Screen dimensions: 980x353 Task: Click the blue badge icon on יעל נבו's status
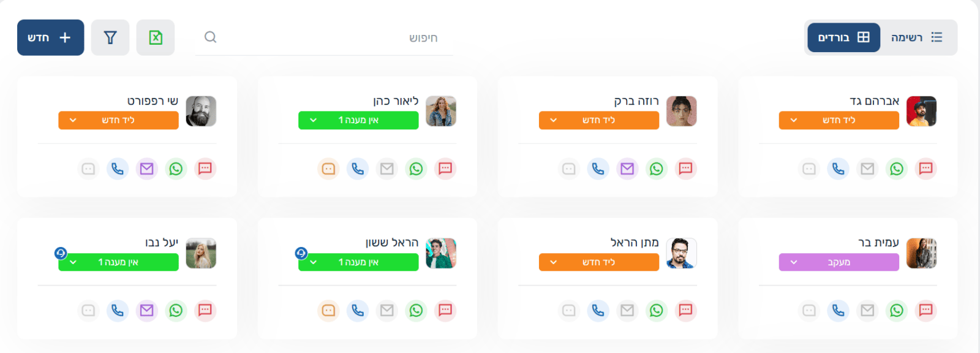tap(60, 252)
